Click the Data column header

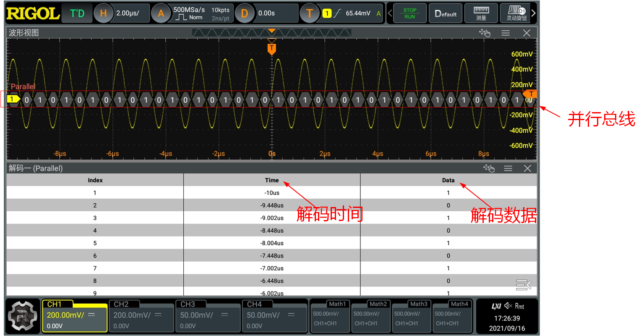[448, 180]
